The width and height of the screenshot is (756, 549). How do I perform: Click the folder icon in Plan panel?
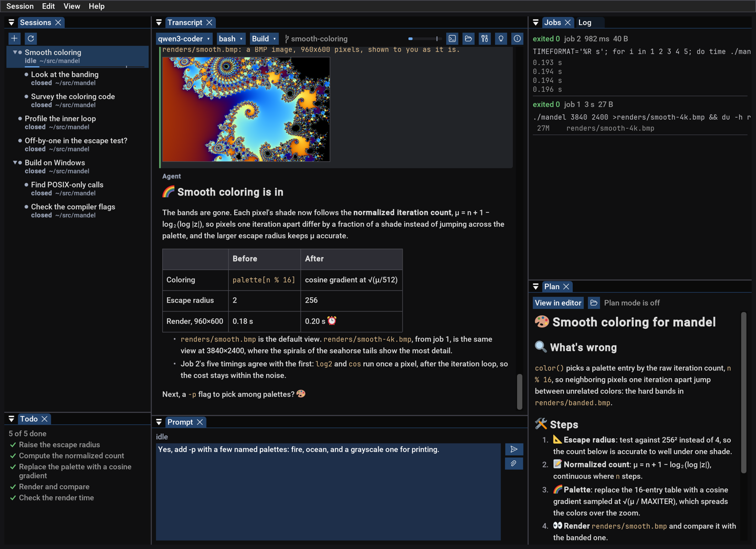click(594, 303)
